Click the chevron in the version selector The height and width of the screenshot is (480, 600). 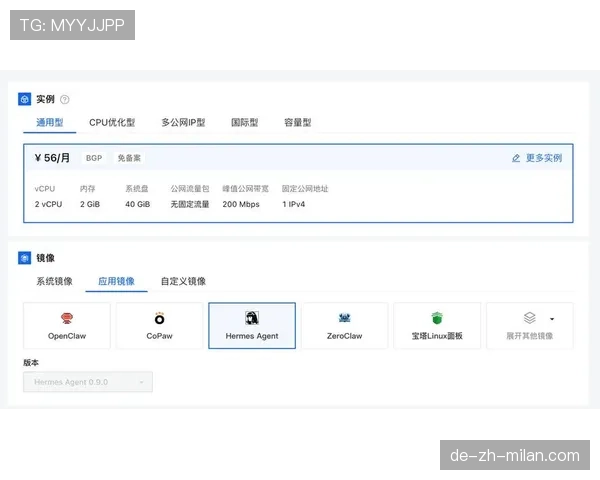point(141,382)
